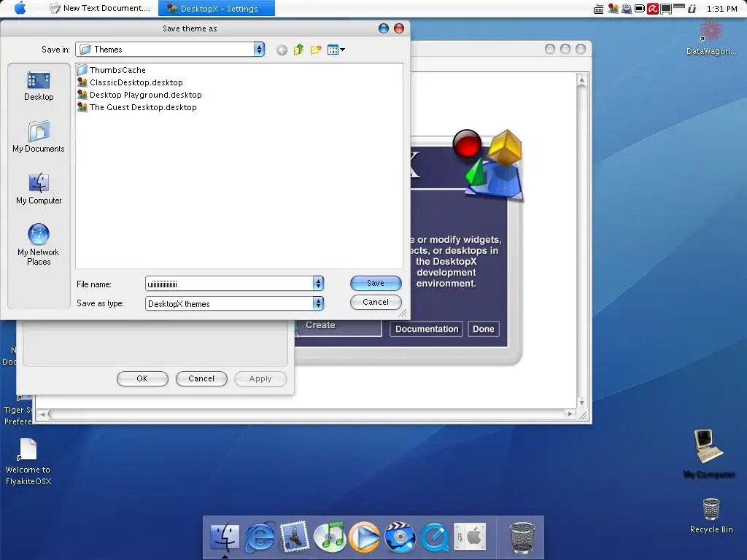Open the iDVD dock icon
This screenshot has height=560, width=747.
pyautogui.click(x=400, y=537)
